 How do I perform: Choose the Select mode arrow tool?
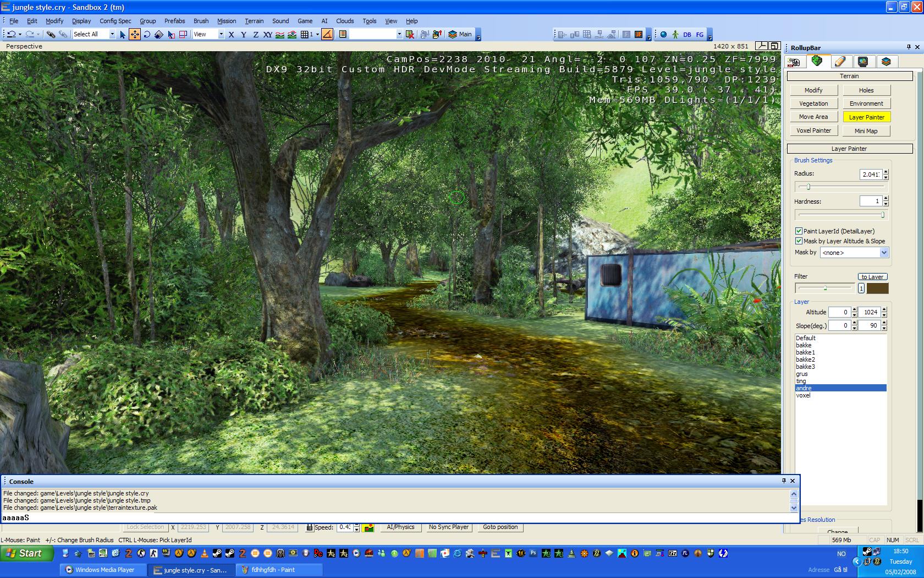123,34
